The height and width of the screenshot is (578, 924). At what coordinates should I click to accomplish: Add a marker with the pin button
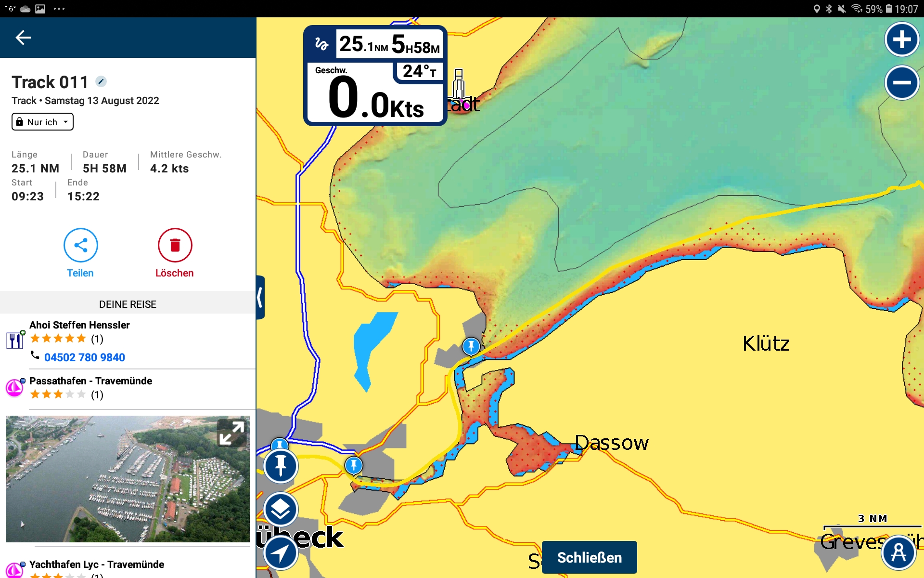pos(281,466)
